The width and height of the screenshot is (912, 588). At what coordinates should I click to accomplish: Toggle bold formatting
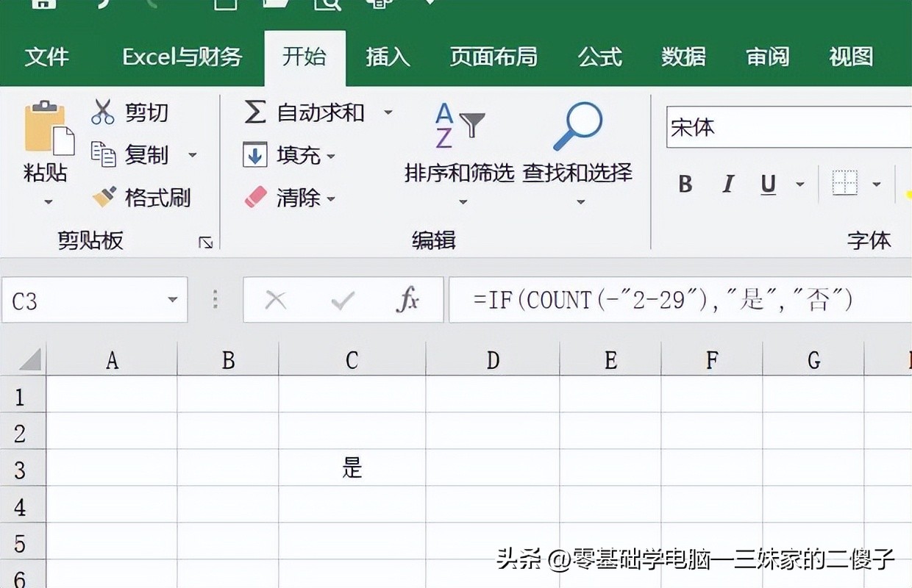coord(685,184)
